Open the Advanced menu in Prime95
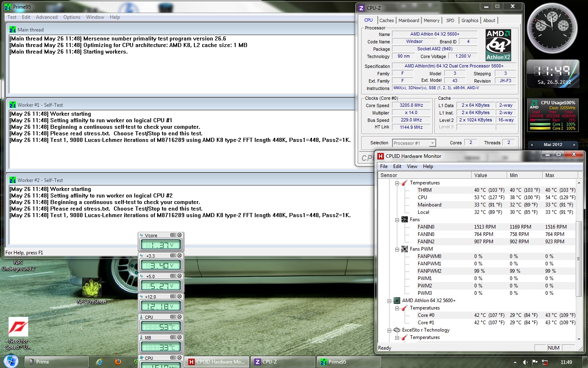Viewport: 588px width, 368px height. tap(47, 17)
